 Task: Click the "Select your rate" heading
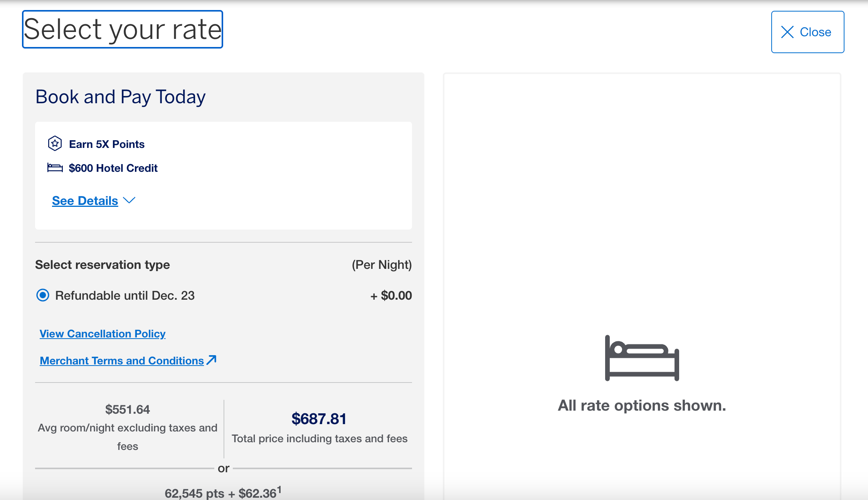123,29
